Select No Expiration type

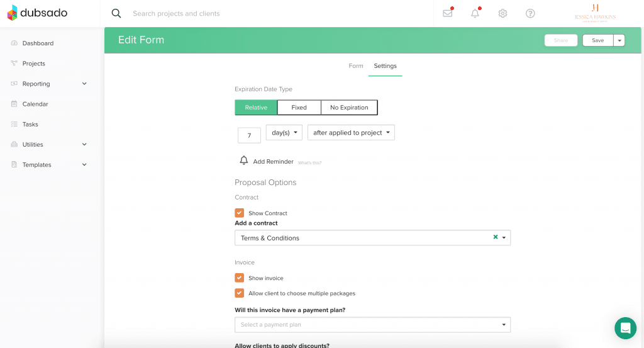tap(349, 108)
